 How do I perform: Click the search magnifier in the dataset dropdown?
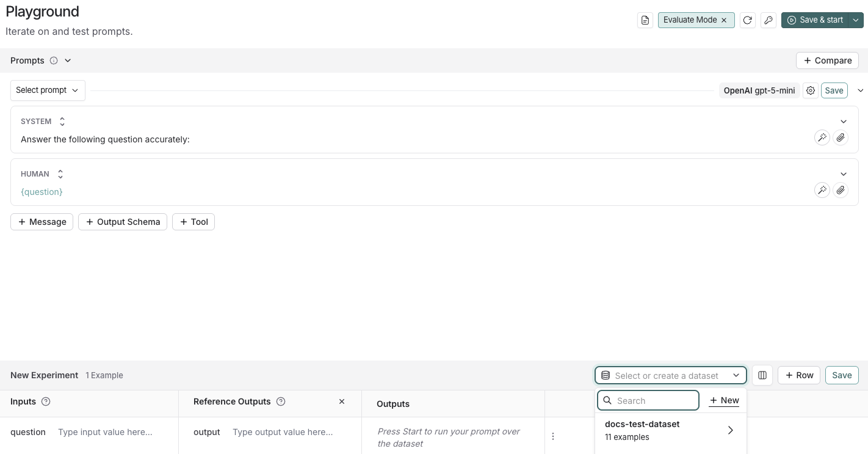[x=607, y=400]
